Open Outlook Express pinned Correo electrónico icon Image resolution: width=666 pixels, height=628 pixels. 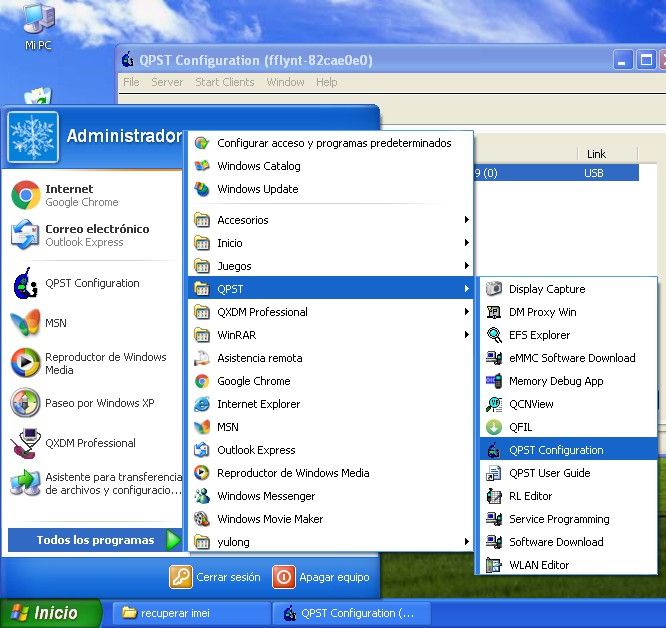(25, 235)
